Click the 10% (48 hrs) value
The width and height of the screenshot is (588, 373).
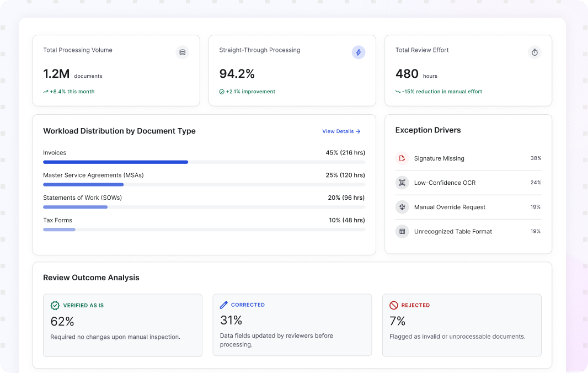[347, 220]
